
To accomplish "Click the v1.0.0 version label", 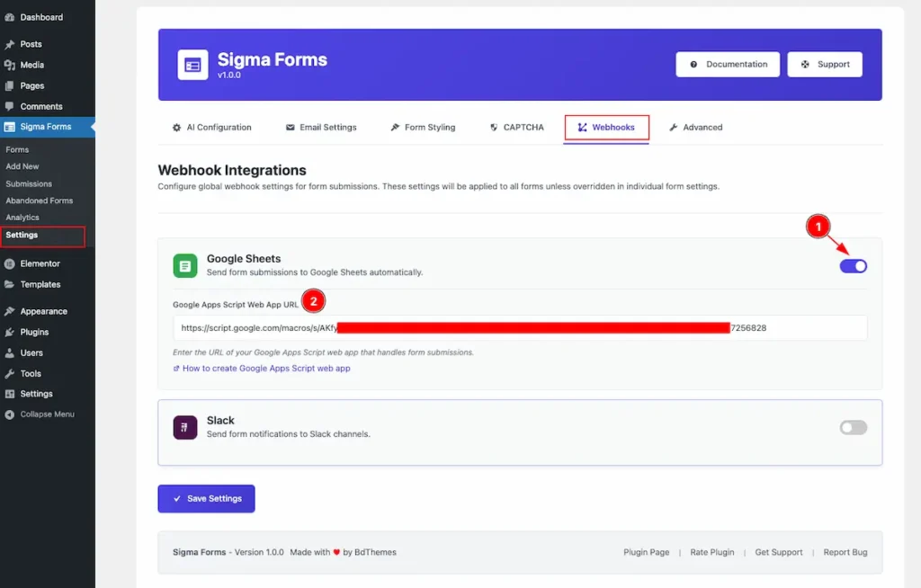I will coord(229,76).
